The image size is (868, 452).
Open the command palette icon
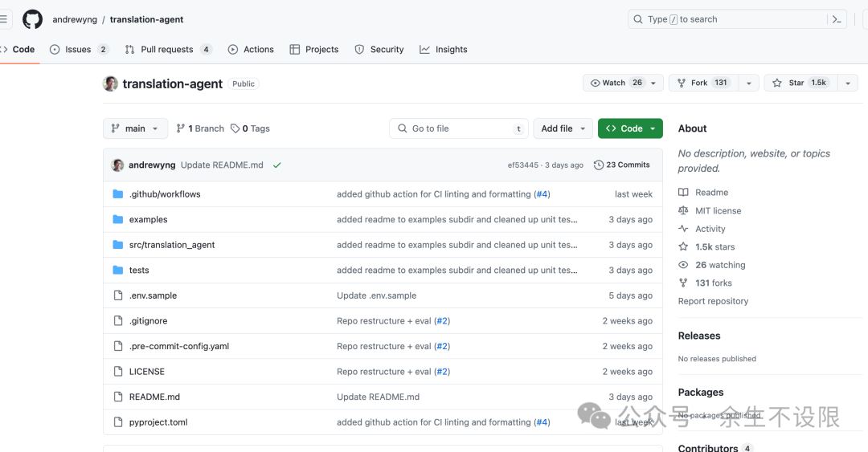(x=837, y=19)
